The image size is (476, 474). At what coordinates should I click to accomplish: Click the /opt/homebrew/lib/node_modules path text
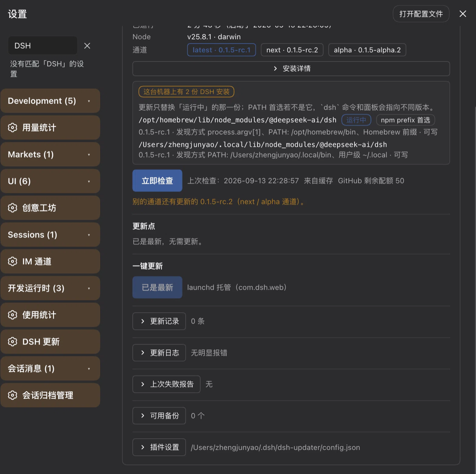point(238,120)
